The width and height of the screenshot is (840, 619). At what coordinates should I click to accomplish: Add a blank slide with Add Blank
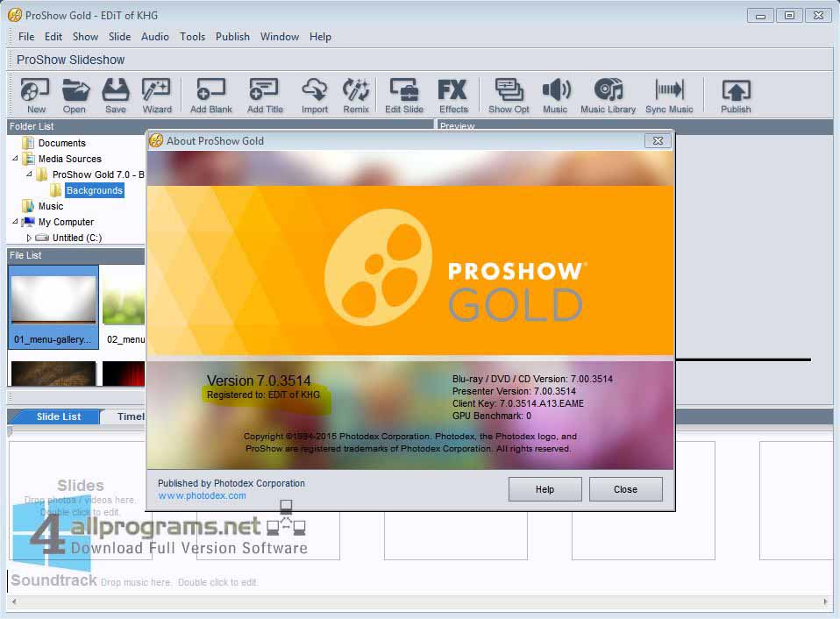click(211, 96)
